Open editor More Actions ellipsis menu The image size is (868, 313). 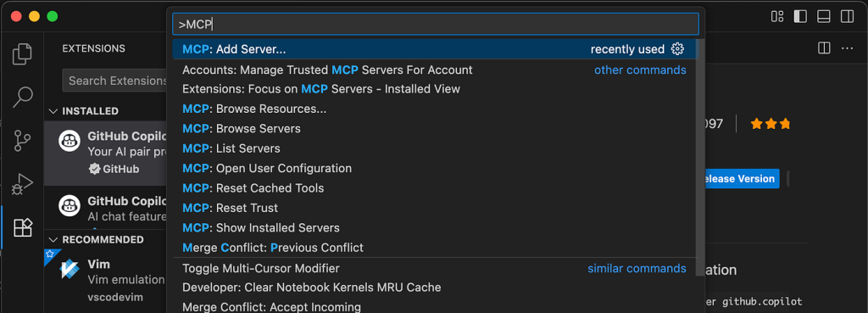point(847,48)
